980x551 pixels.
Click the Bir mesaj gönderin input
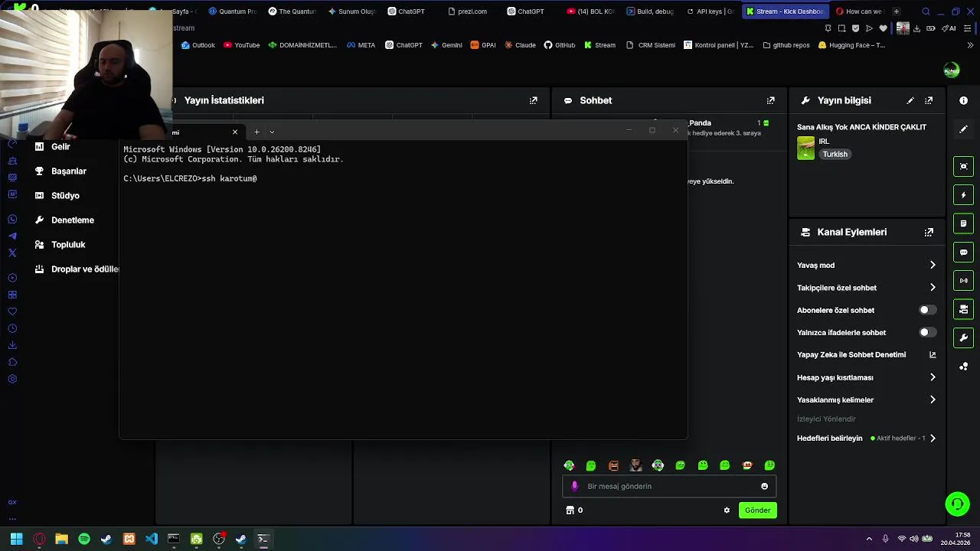click(x=670, y=486)
